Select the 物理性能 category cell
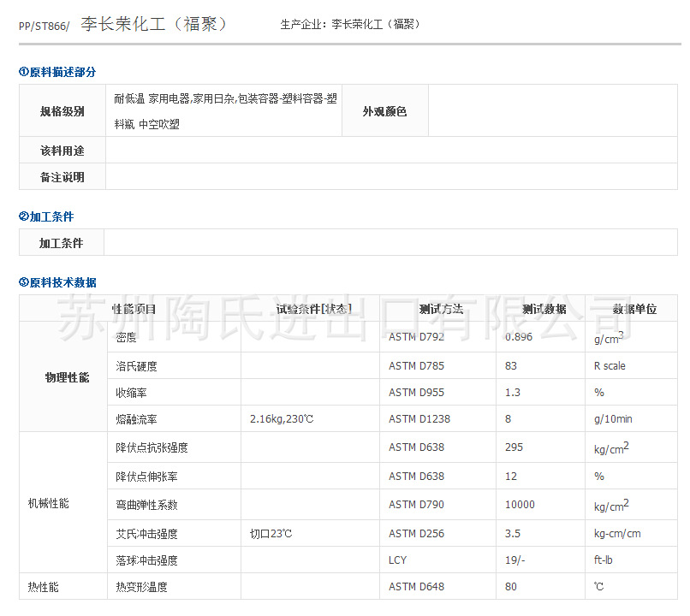690x616 pixels. (x=63, y=376)
